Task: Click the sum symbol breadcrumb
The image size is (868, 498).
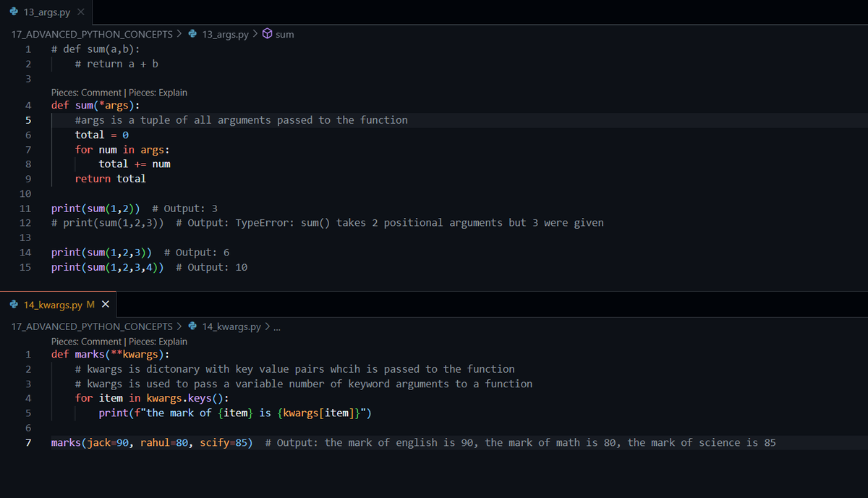Action: 285,34
